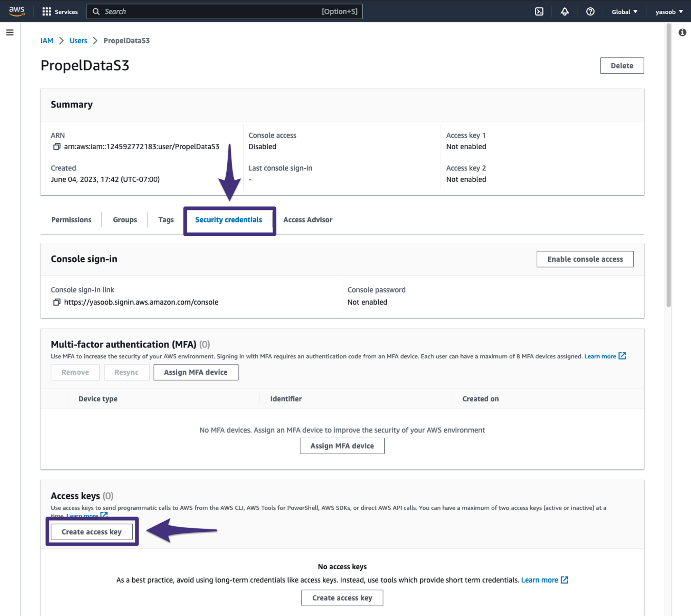The width and height of the screenshot is (691, 616).
Task: Click the Identifier column header
Action: [x=286, y=399]
